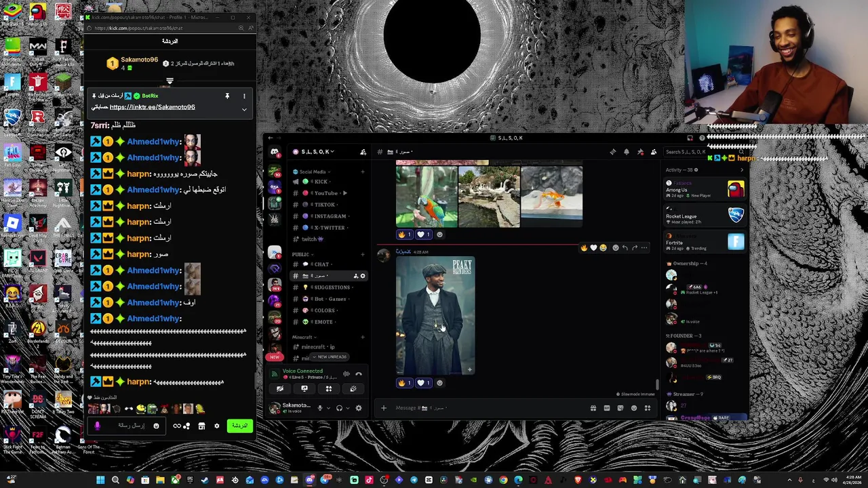Open Among Us activity card
This screenshot has height=488, width=868.
click(705, 189)
